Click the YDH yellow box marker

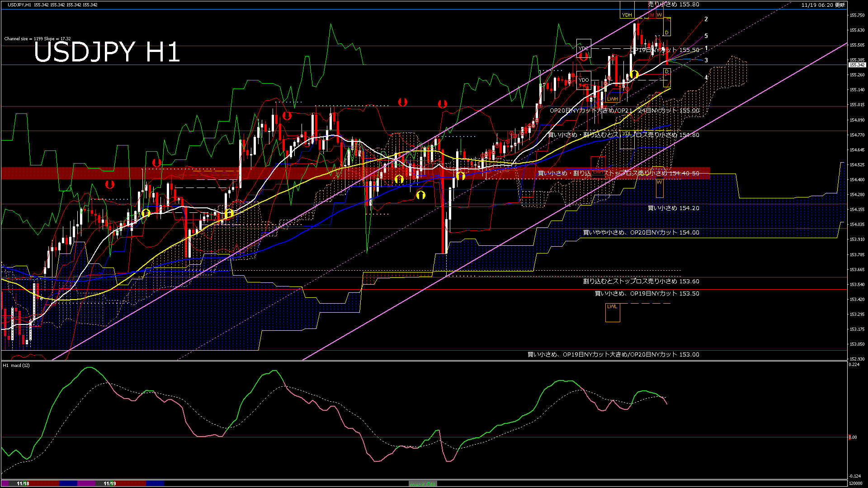point(627,15)
